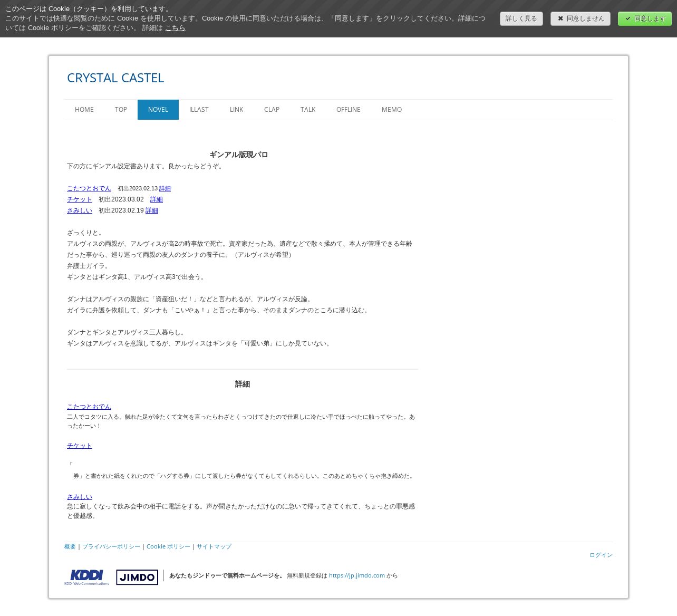Click the line starting ダンナとギンタとアルヴィス三人暮らし
Screen dimensions: 677x616
coord(127,332)
